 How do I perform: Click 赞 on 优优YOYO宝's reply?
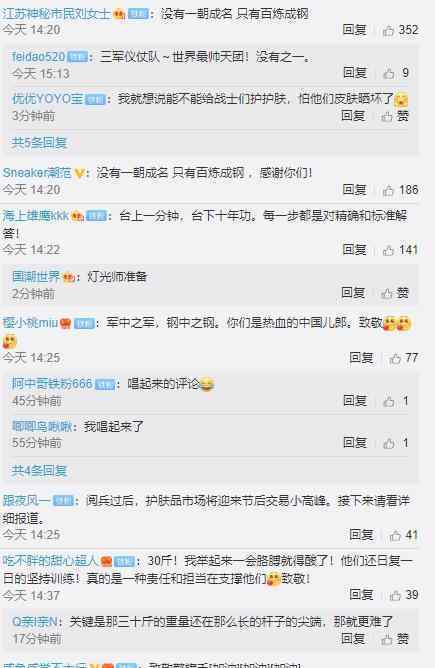coord(395,116)
